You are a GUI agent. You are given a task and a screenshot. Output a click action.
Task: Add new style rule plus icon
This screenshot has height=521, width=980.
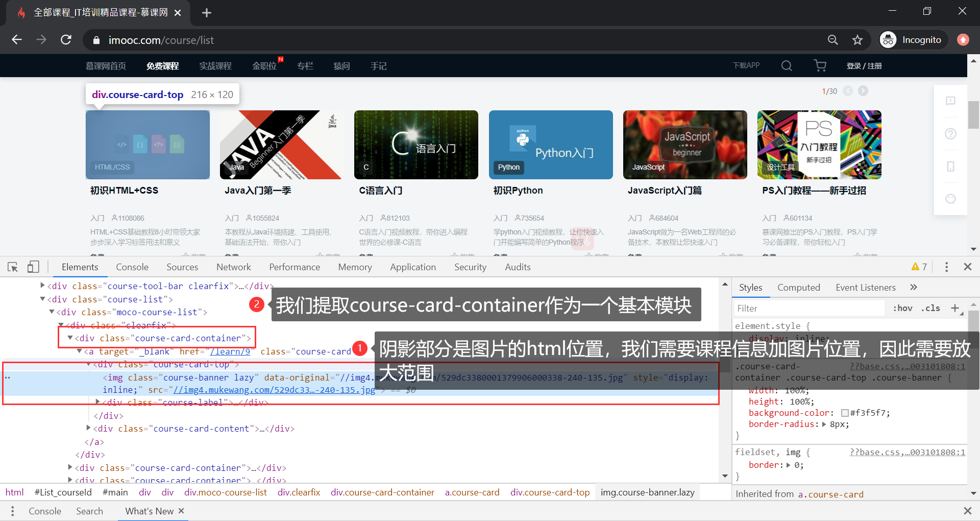pos(954,308)
